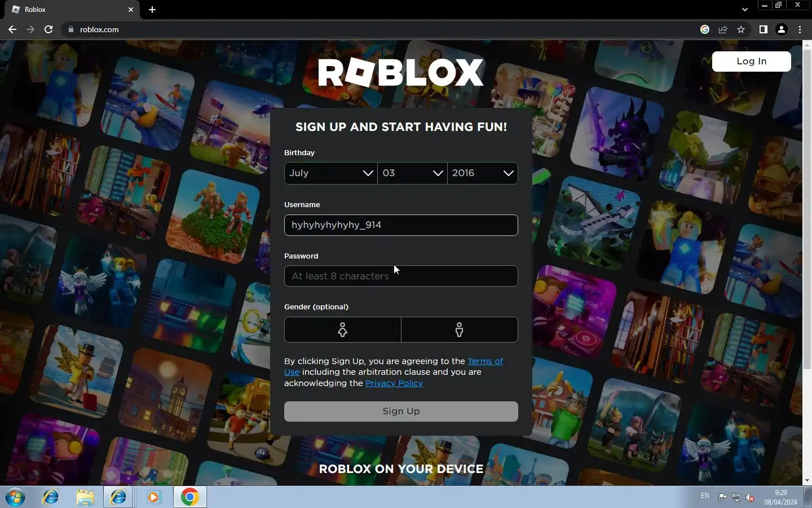Select the Roblox browser tab
The width and height of the screenshot is (812, 508).
coord(72,10)
